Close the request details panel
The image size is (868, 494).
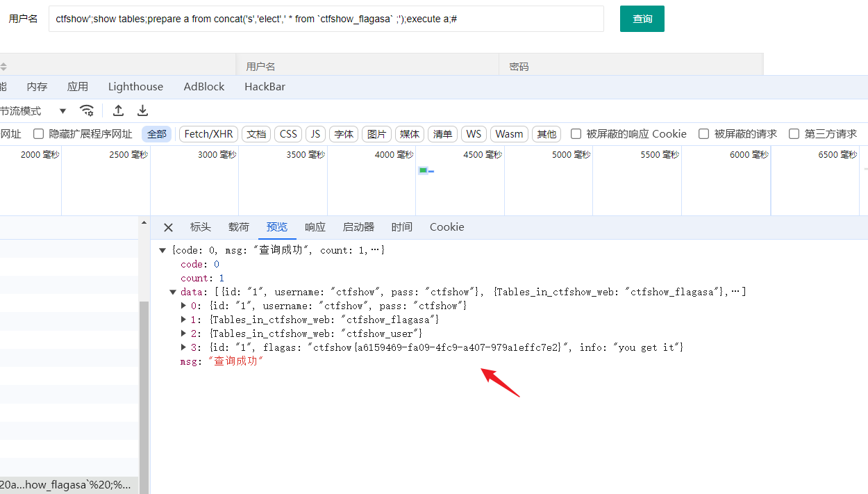168,227
